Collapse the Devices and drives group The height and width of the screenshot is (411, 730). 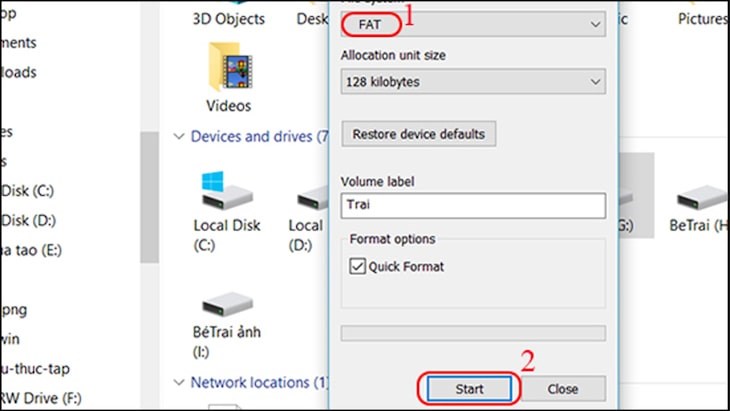pos(180,136)
